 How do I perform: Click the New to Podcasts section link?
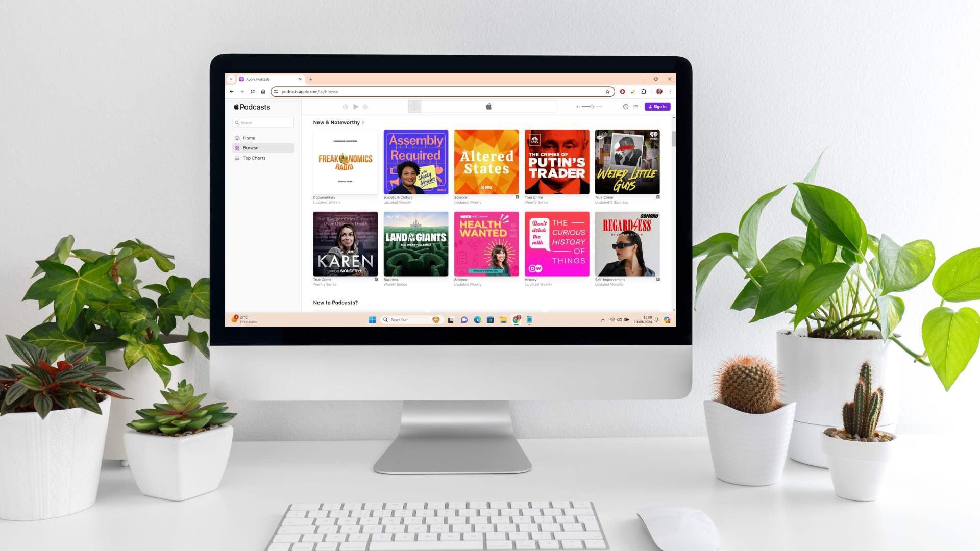click(335, 302)
